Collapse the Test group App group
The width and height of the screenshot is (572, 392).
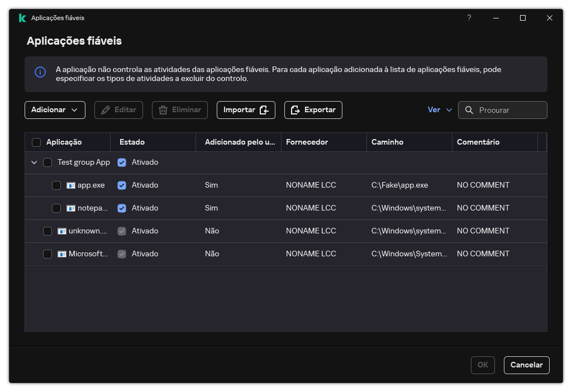point(34,162)
